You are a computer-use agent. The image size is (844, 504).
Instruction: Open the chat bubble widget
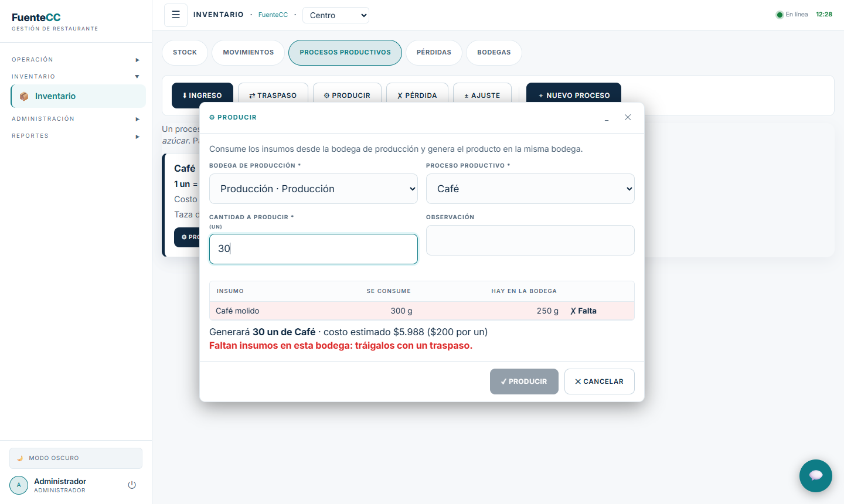tap(816, 476)
